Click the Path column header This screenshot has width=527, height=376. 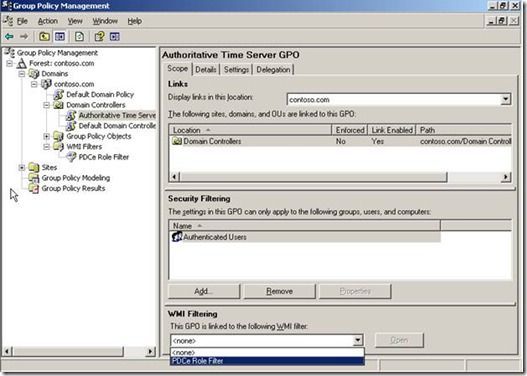464,130
